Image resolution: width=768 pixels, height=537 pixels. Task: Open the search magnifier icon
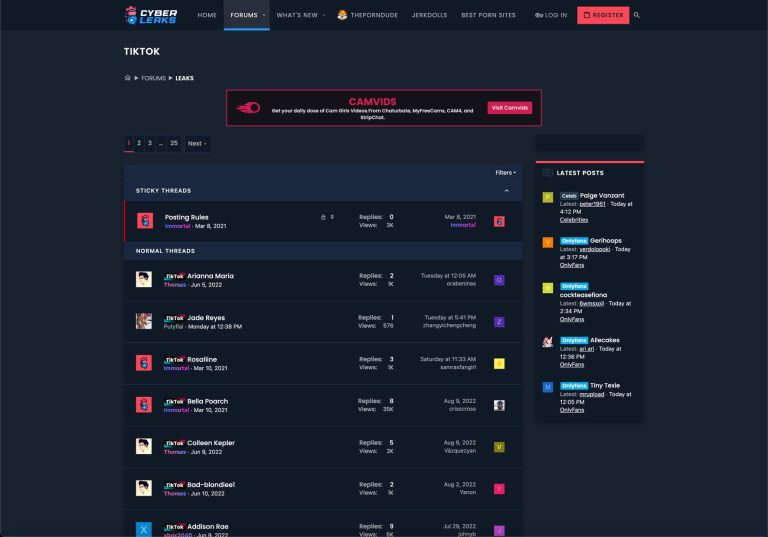[636, 15]
